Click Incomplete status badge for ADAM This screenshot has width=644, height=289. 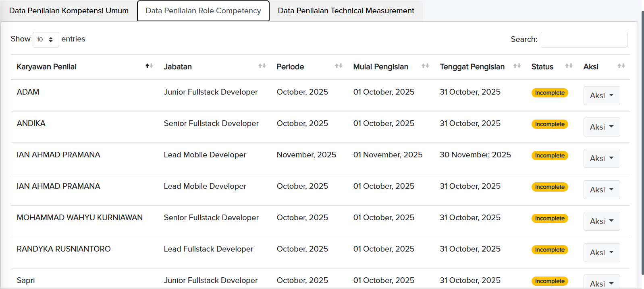(x=550, y=93)
